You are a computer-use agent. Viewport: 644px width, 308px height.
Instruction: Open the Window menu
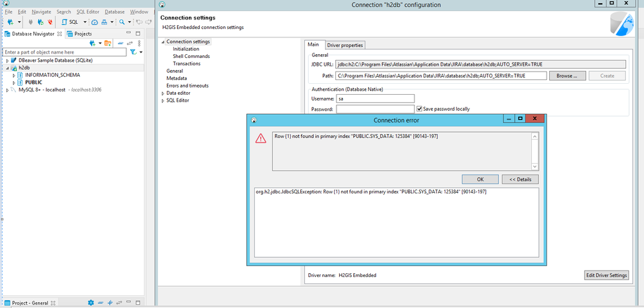tap(139, 12)
